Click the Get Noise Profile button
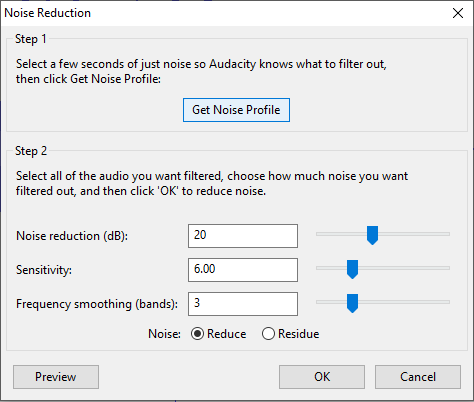Viewport: 474px width, 402px height. [x=236, y=110]
